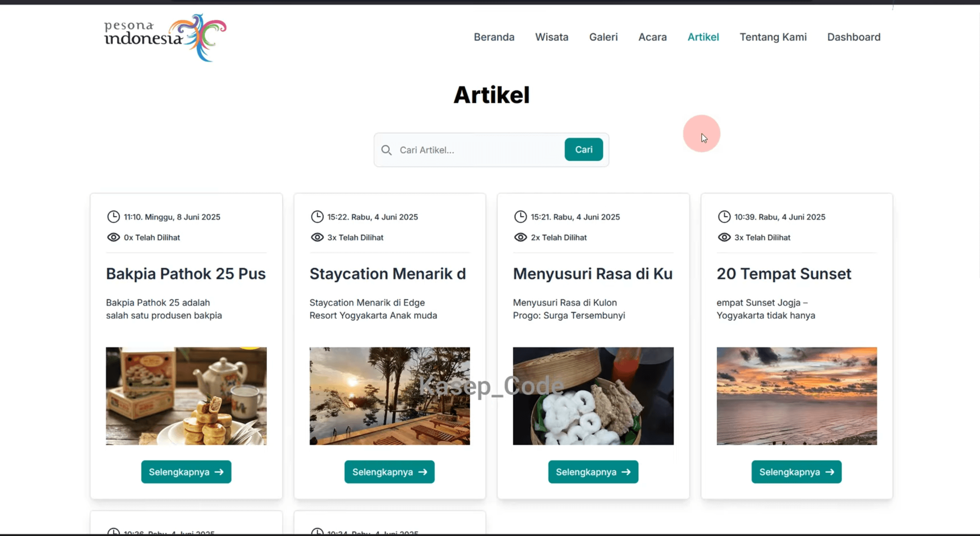Click date '10:39. Rabu, 4 Juni 2025'

[x=780, y=217]
